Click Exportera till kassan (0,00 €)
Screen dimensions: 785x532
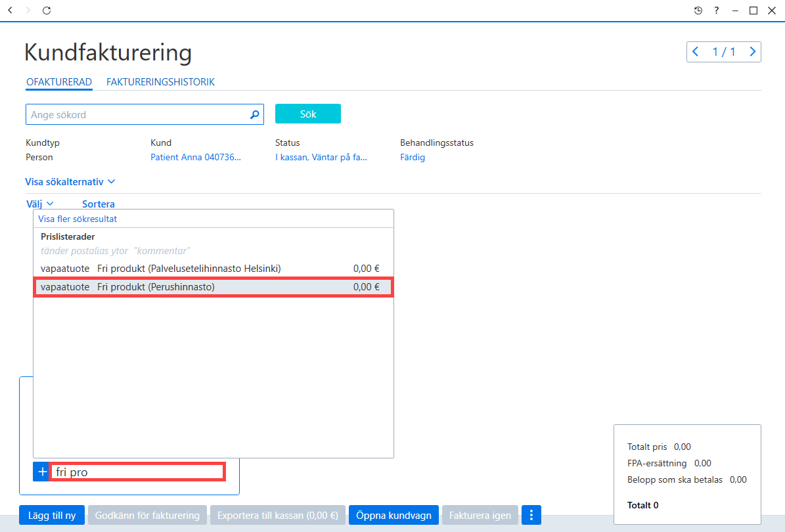(278, 515)
